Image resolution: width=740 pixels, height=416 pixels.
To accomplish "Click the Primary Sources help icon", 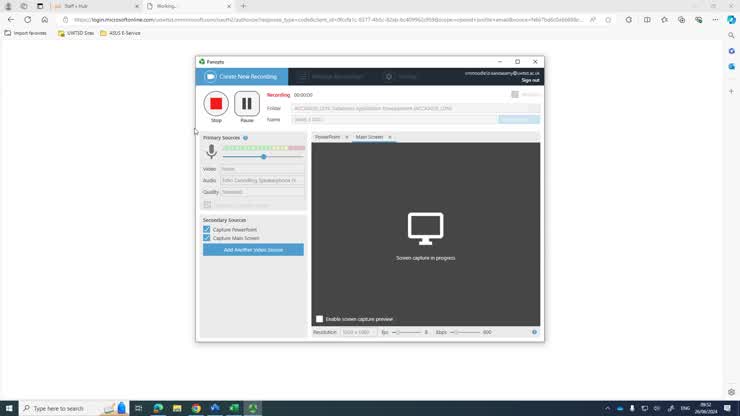I will click(x=245, y=138).
